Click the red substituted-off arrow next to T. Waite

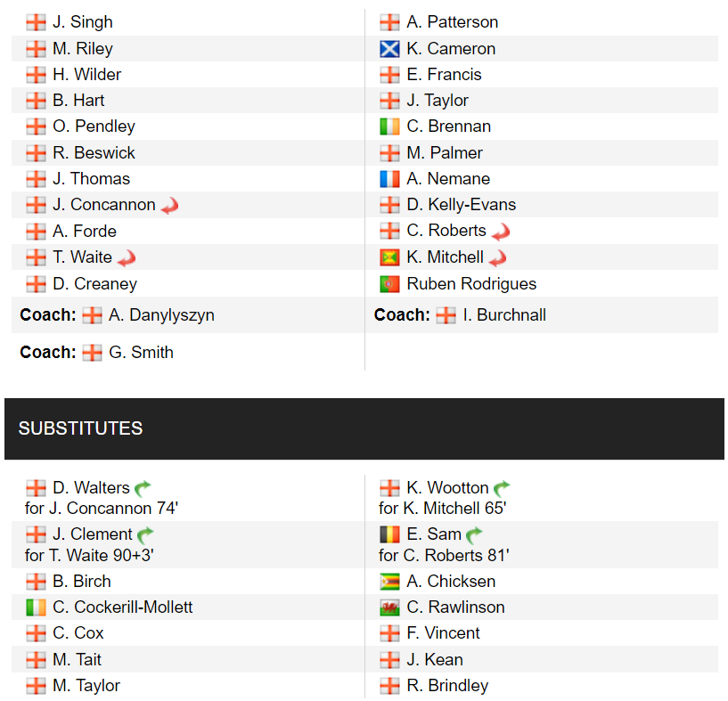127,258
